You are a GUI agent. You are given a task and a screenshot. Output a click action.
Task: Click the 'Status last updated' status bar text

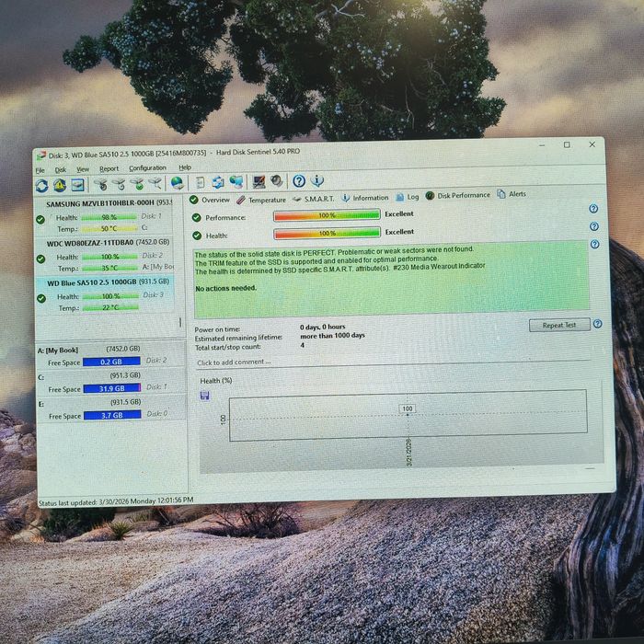(115, 502)
